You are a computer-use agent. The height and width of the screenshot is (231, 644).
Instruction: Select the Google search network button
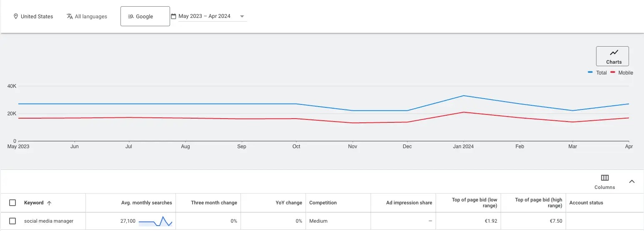coord(145,16)
